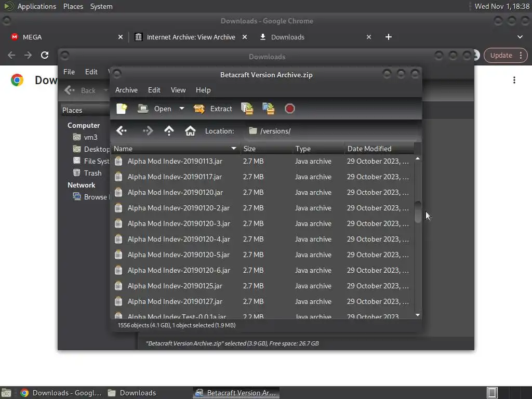Go back in Chrome
This screenshot has height=399, width=532.
[11, 55]
